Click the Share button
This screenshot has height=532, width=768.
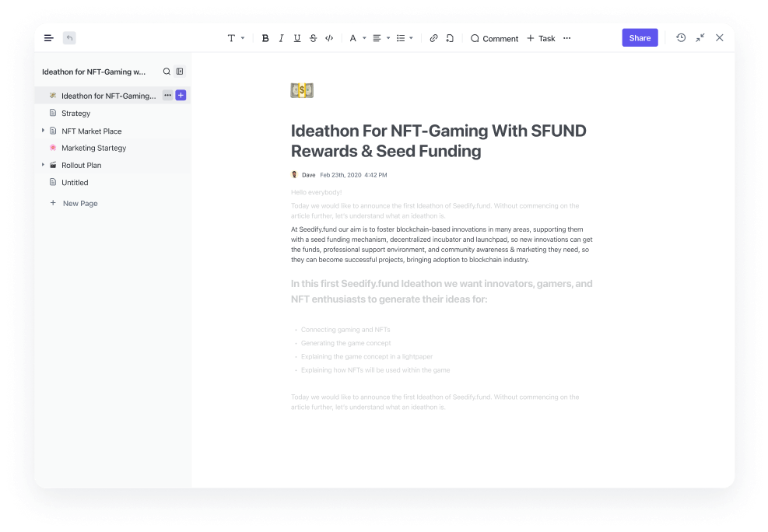pyautogui.click(x=639, y=37)
